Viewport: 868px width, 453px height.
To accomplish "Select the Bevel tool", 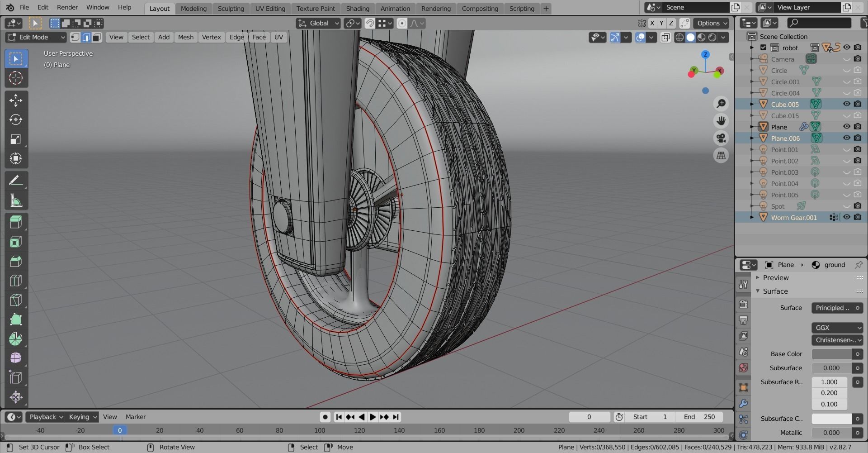I will coord(16,261).
